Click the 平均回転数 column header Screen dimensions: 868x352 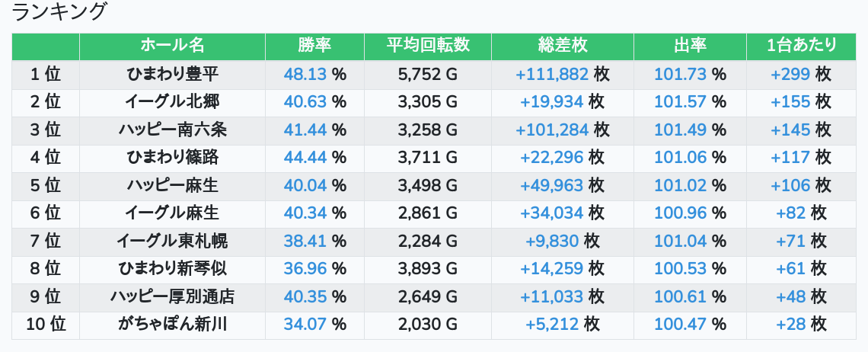[x=427, y=46]
